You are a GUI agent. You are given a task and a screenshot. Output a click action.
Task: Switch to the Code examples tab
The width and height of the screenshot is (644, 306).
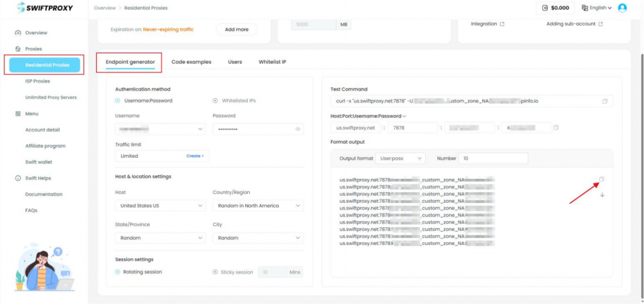click(x=191, y=62)
